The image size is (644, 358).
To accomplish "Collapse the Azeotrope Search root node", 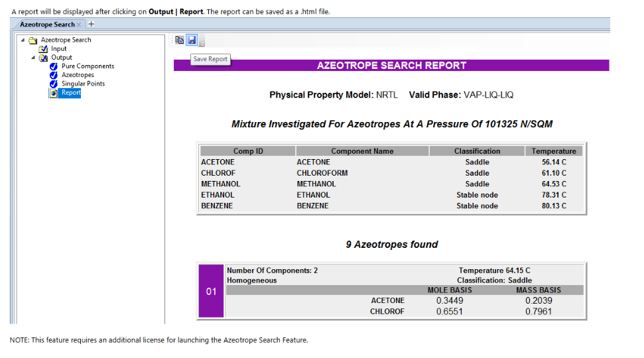I will pyautogui.click(x=23, y=40).
